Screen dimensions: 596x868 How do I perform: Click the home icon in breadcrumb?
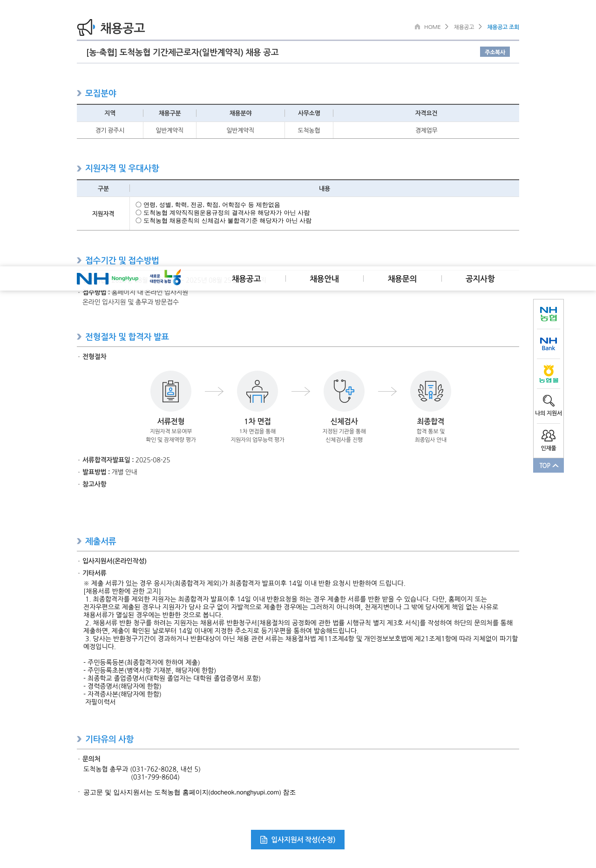(x=417, y=27)
